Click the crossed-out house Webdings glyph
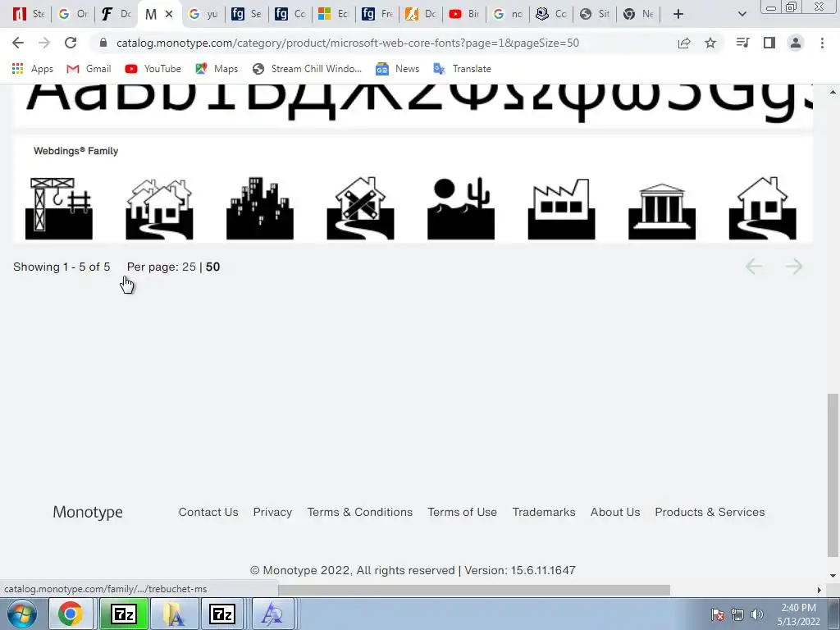This screenshot has height=630, width=840. [x=361, y=208]
